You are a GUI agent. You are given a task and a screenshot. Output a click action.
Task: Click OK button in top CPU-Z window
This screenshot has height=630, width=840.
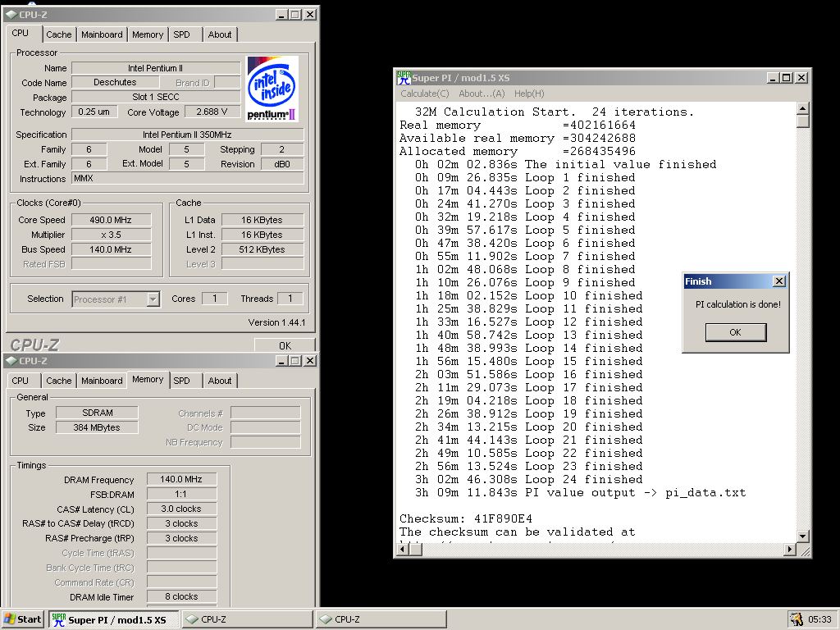285,345
